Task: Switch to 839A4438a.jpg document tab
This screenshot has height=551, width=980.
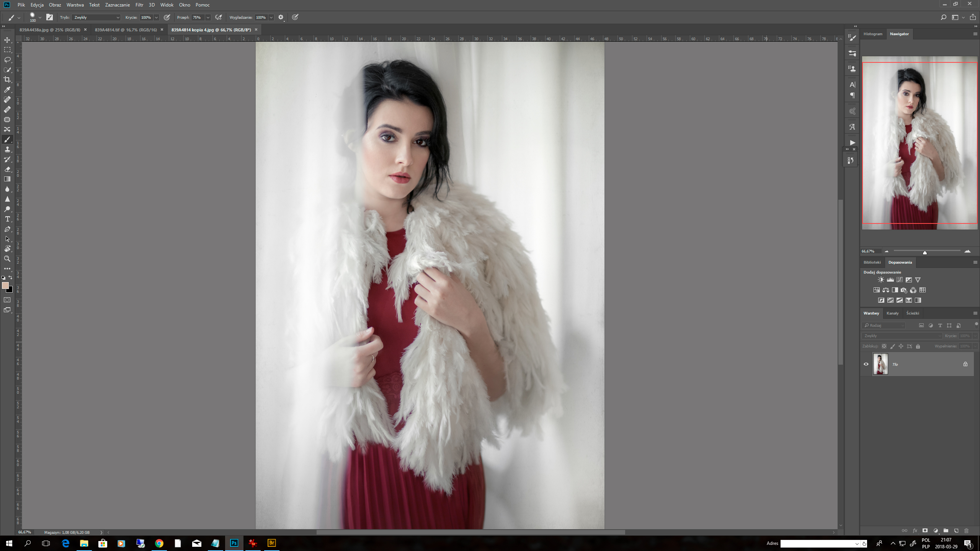Action: (50, 29)
